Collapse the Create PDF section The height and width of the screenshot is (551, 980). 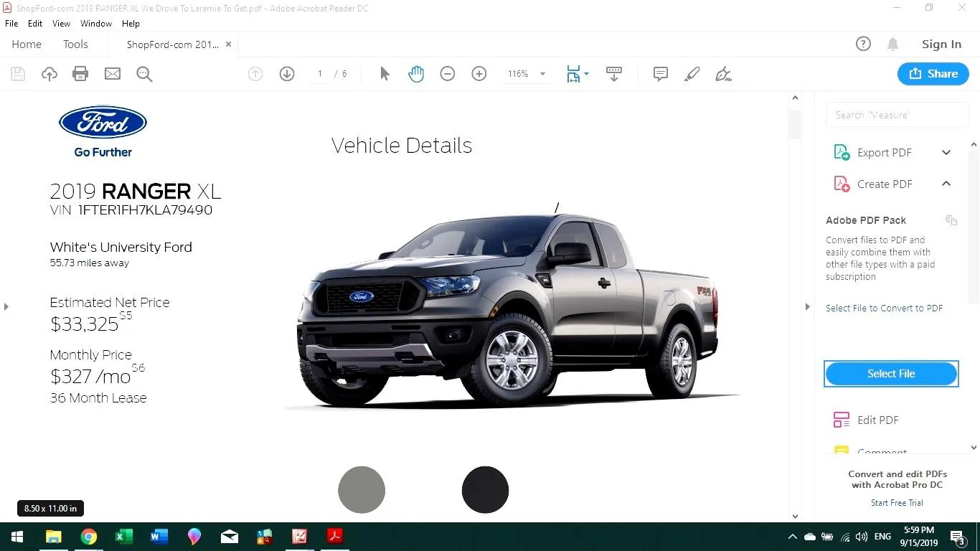pos(946,184)
